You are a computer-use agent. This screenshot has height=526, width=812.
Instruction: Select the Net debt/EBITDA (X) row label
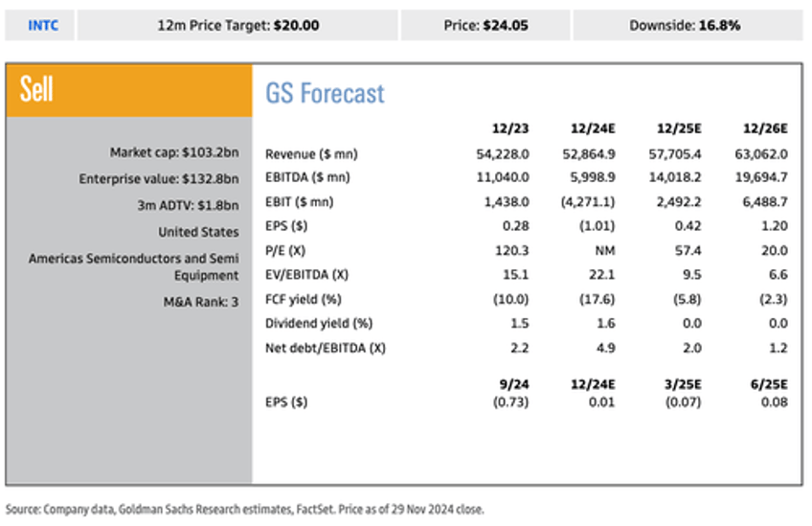point(326,348)
